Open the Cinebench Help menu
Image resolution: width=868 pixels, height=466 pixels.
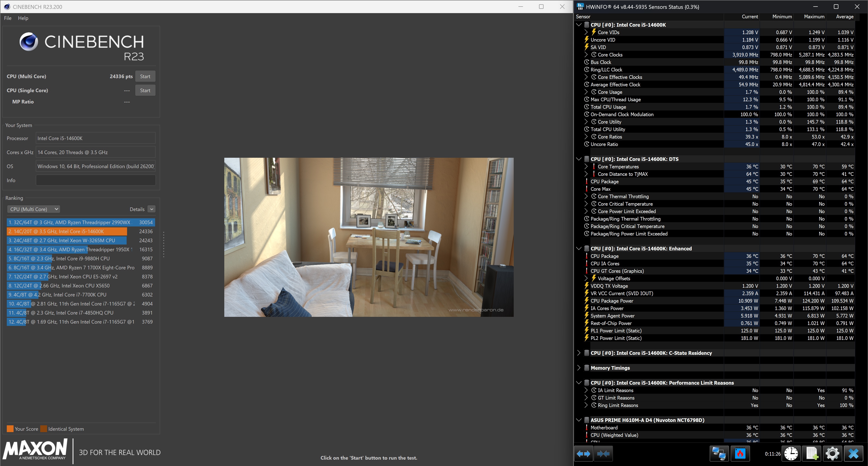click(23, 18)
